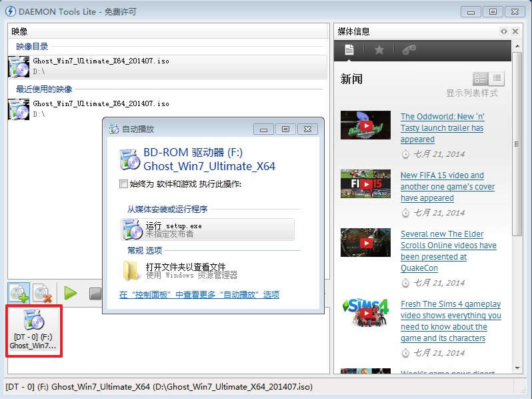Switch news to thumbnail list view
The width and height of the screenshot is (532, 399).
(x=480, y=79)
